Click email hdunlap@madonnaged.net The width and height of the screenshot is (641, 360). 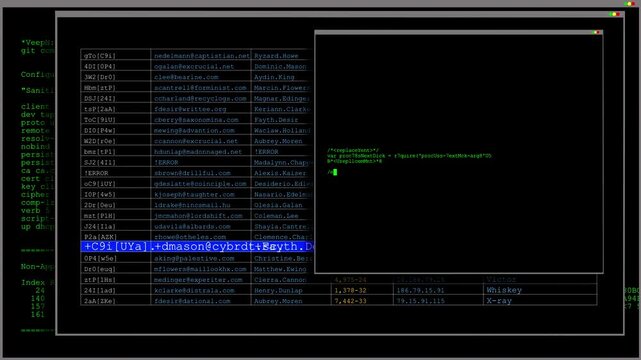[197, 152]
